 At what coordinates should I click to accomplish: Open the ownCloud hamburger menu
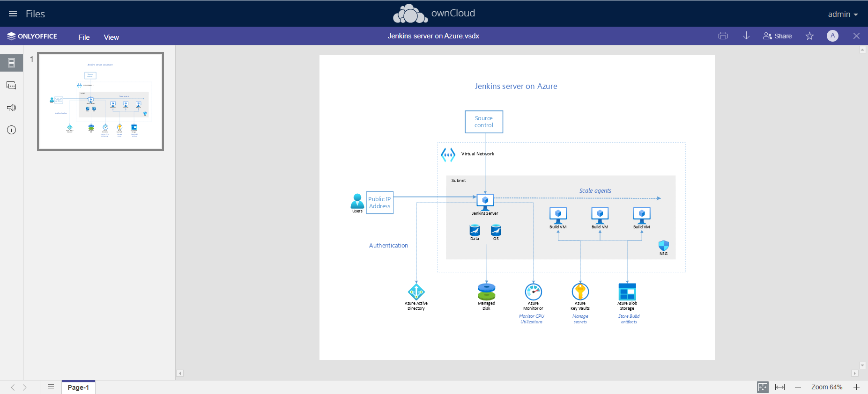[x=13, y=14]
